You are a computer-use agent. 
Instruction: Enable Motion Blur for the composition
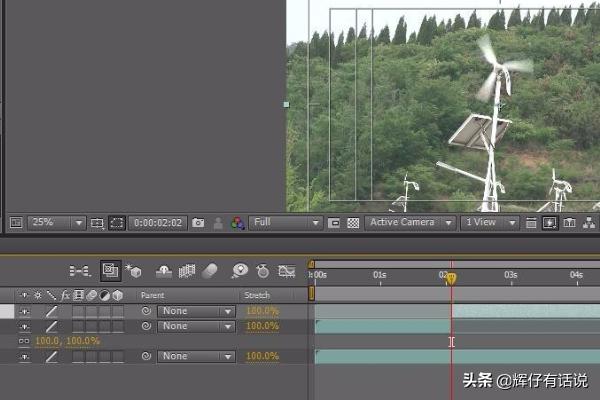point(209,271)
